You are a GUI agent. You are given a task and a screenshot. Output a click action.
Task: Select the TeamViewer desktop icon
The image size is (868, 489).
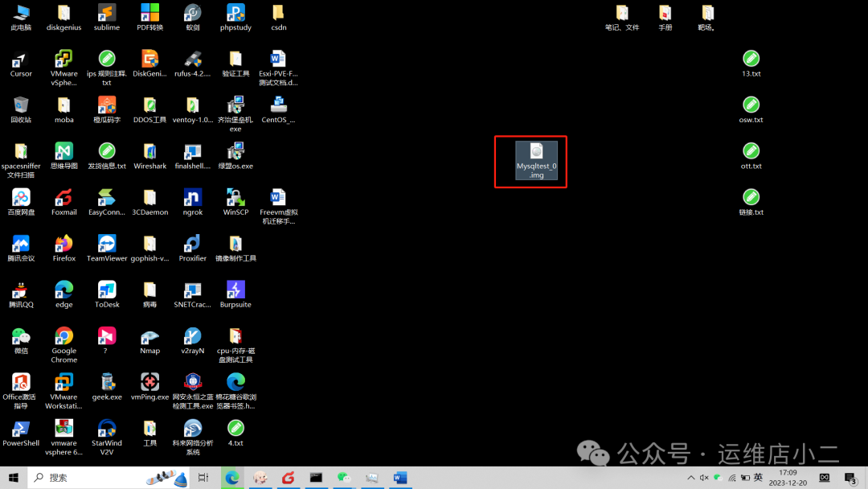pos(107,248)
